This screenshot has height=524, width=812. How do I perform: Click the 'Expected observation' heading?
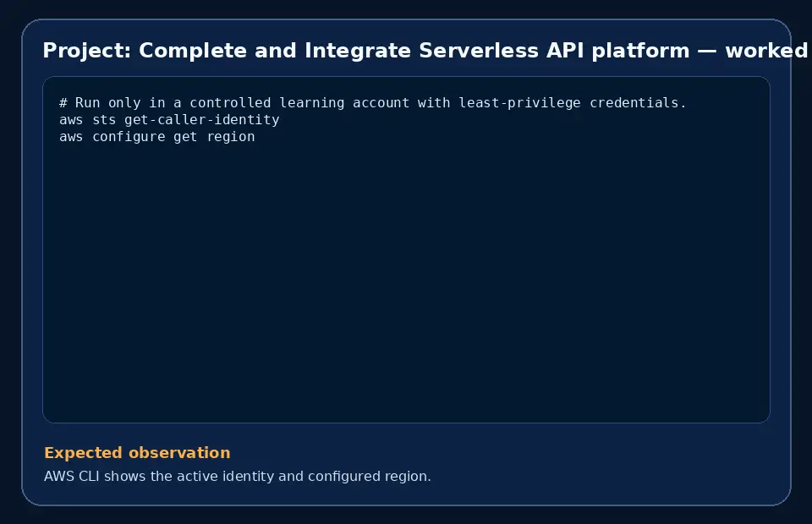137,453
